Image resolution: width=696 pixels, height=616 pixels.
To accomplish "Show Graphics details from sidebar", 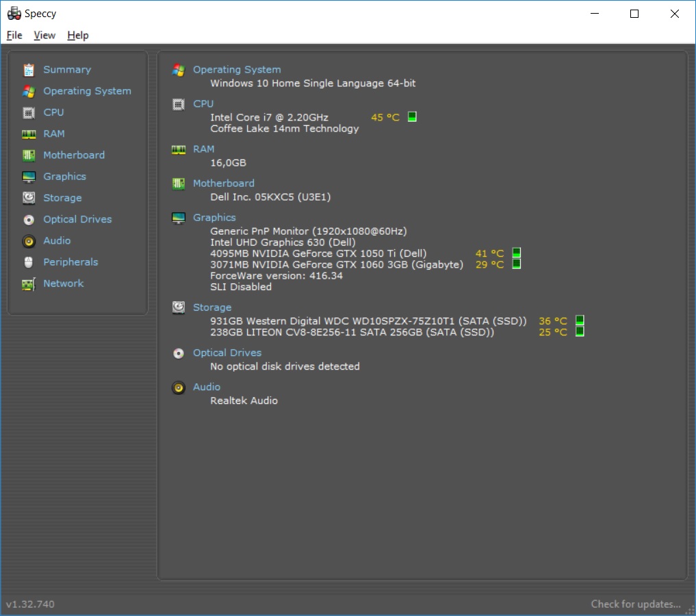I will (64, 177).
